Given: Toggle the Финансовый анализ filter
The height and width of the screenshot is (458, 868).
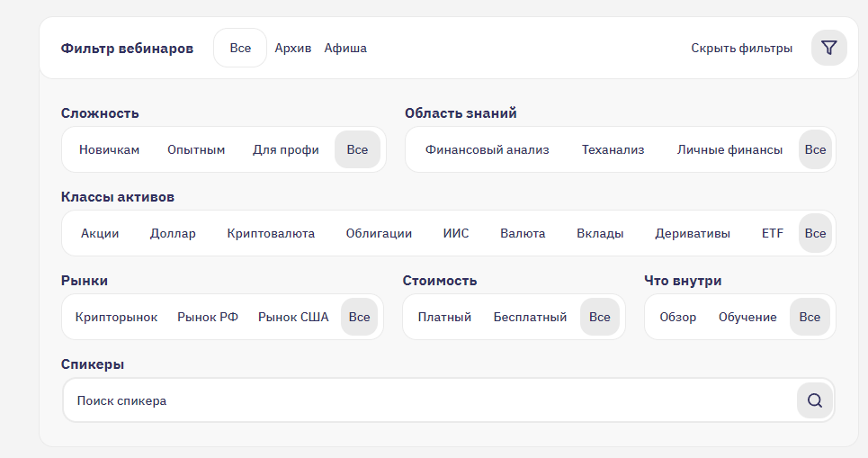Looking at the screenshot, I should tap(487, 149).
